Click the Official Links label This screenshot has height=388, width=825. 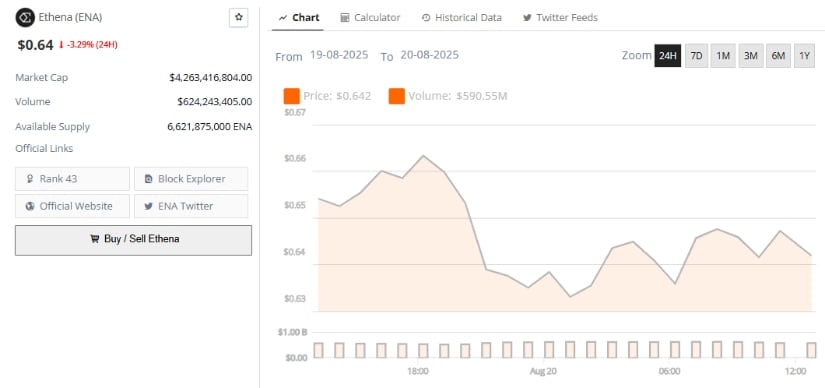point(44,148)
